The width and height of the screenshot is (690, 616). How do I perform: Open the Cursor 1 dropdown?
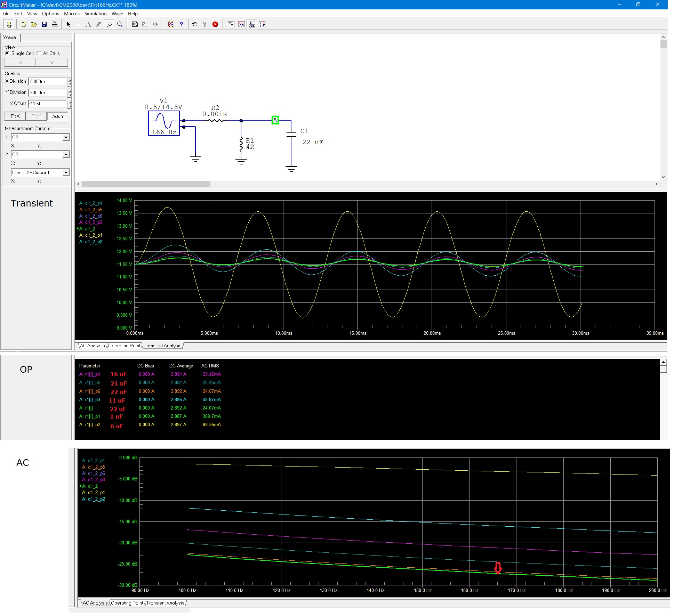tap(66, 137)
